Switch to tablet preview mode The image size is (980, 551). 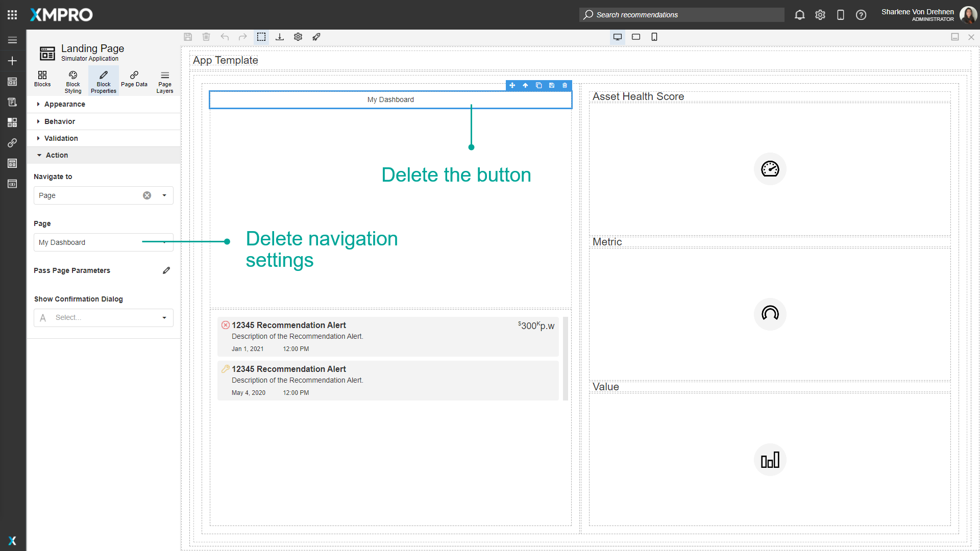pos(636,37)
